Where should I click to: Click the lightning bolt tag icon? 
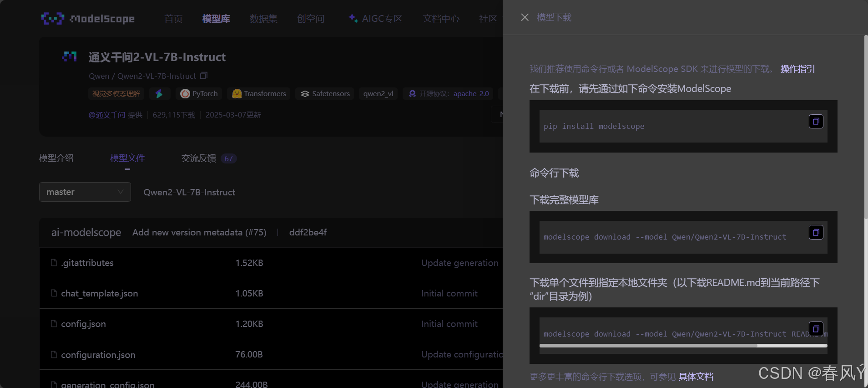[x=159, y=93]
